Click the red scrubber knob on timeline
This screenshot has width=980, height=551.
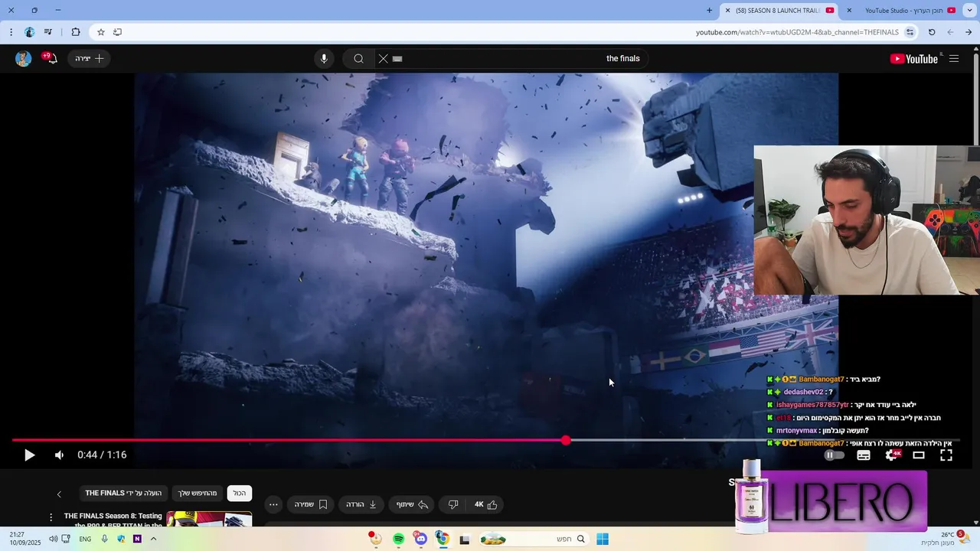(x=566, y=440)
